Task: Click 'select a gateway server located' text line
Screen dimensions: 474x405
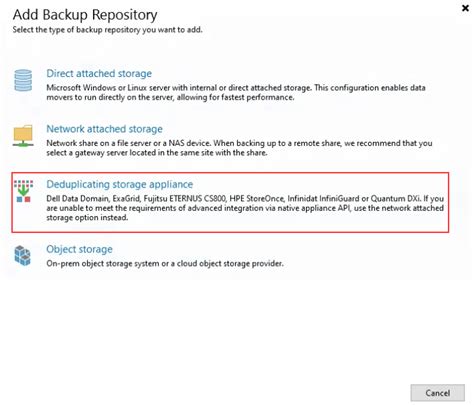Action: coord(157,153)
